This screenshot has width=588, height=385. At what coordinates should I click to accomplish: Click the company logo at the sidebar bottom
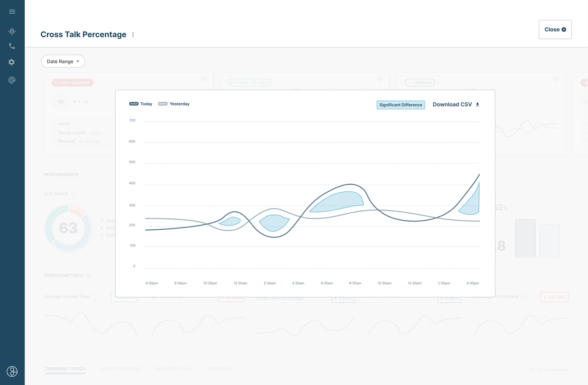click(12, 371)
